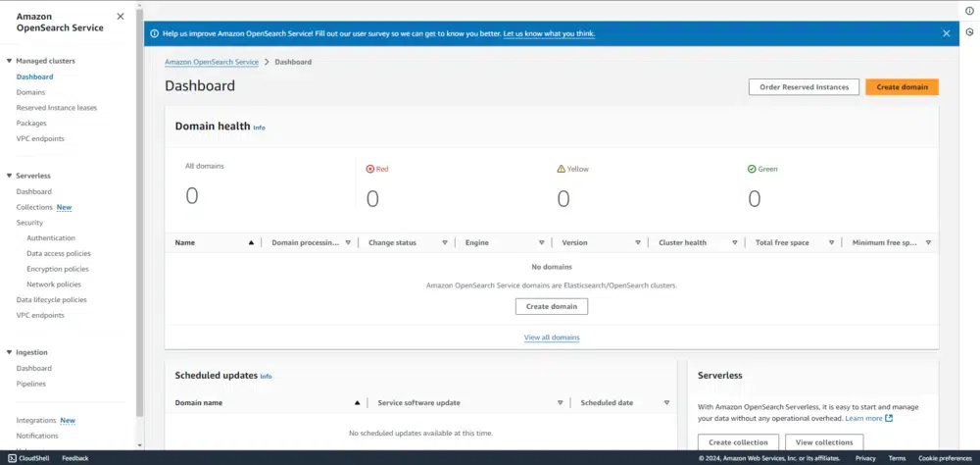Collapse the Managed clusters section
This screenshot has height=465, width=980.
point(10,62)
